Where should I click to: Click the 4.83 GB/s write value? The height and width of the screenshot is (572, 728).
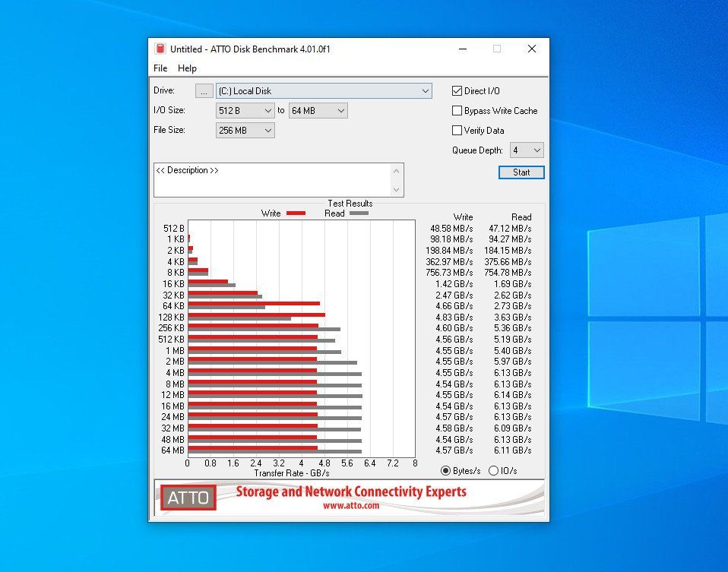coord(454,318)
